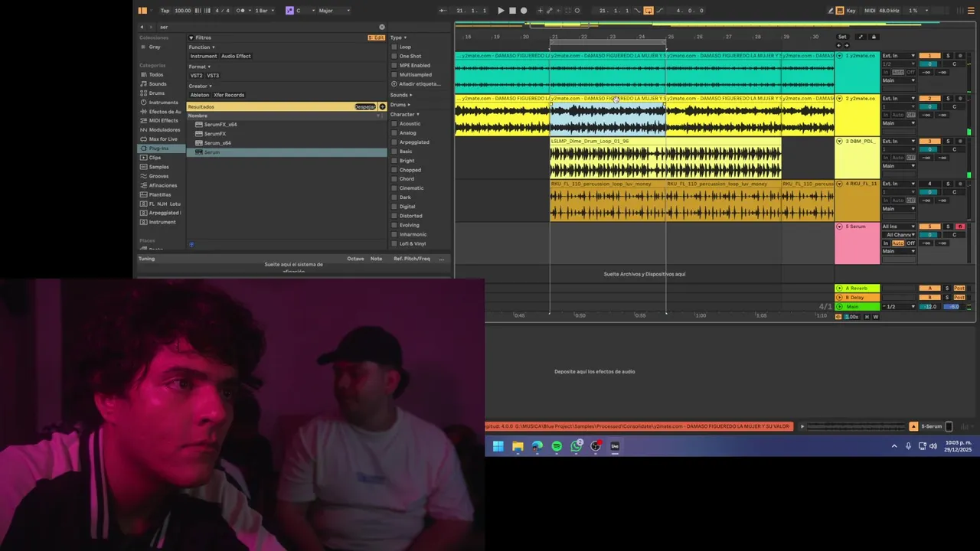The height and width of the screenshot is (551, 980).
Task: Toggle track 3 activator button
Action: click(929, 142)
